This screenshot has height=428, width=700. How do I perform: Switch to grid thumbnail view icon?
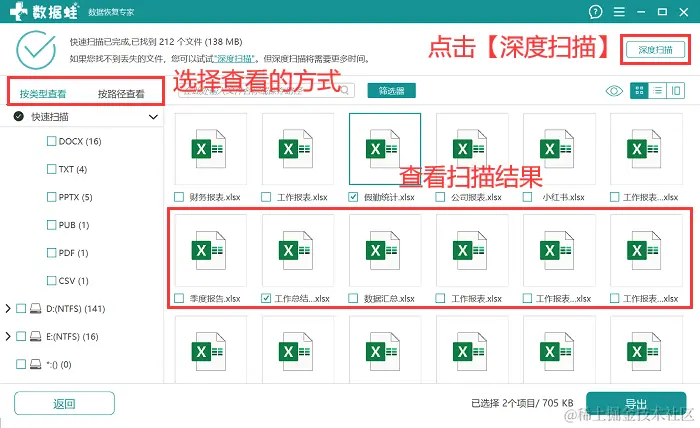[x=639, y=91]
